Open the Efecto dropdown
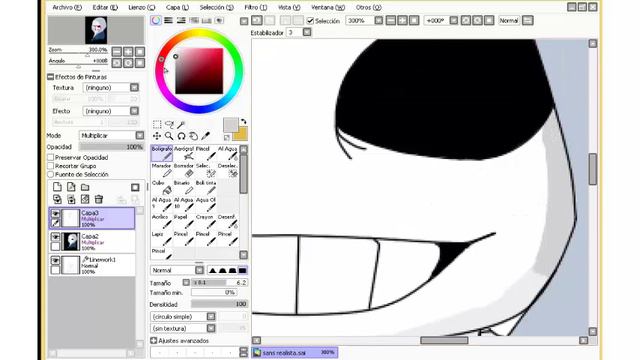 click(x=134, y=111)
